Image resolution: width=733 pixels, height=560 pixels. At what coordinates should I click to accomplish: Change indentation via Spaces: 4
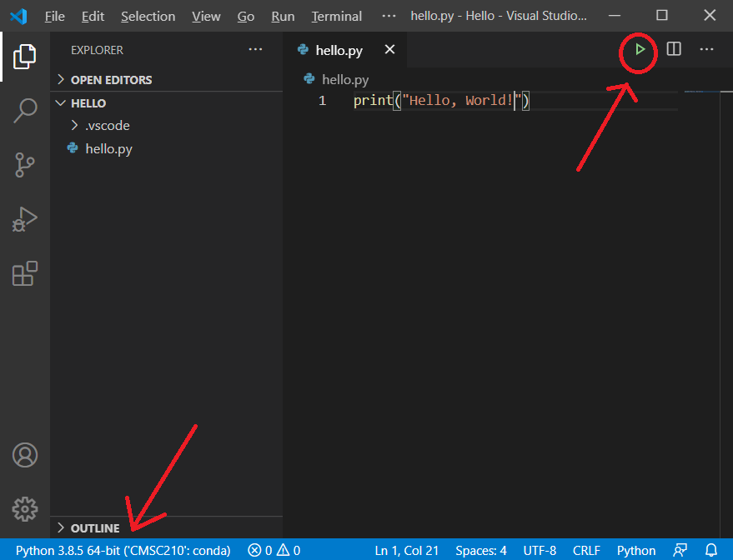point(481,550)
